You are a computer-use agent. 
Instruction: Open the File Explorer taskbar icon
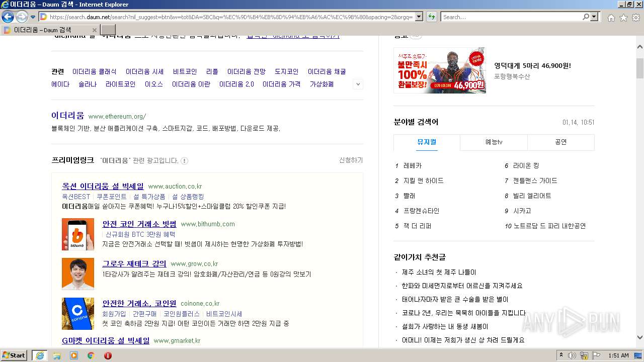coord(57,355)
